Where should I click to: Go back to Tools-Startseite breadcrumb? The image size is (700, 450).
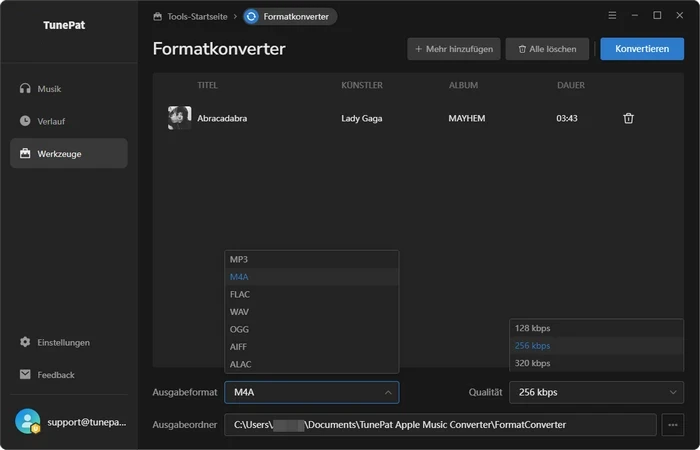pos(197,17)
